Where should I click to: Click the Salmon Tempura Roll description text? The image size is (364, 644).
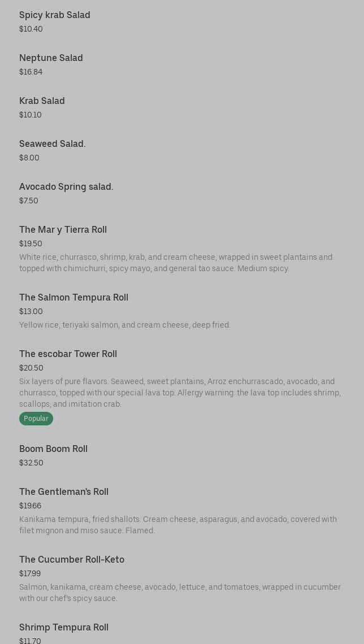(125, 325)
